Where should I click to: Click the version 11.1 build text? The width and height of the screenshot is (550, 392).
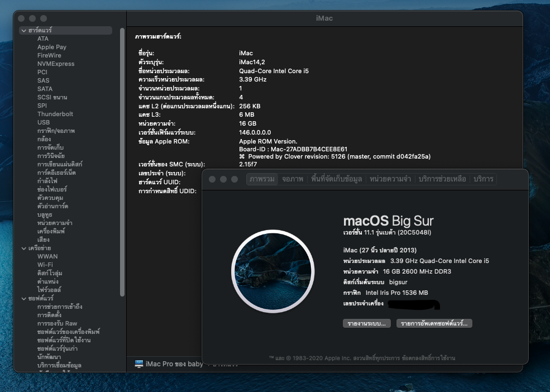[x=388, y=232]
